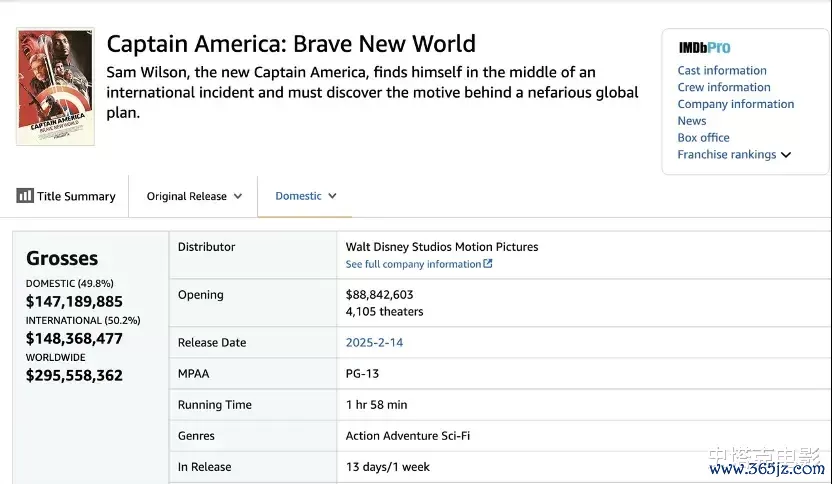This screenshot has width=832, height=484.
Task: Click the worldwide gross $295,558,362
Action: [74, 376]
